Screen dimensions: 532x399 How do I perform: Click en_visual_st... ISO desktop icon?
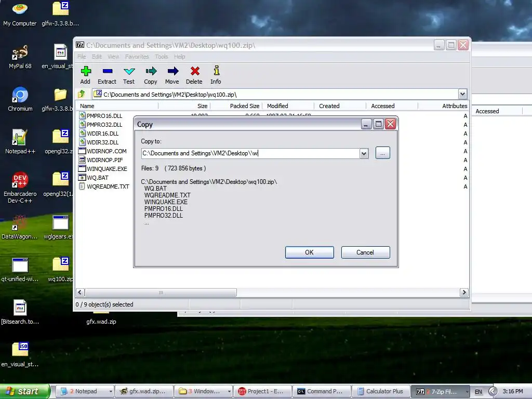coord(20,355)
